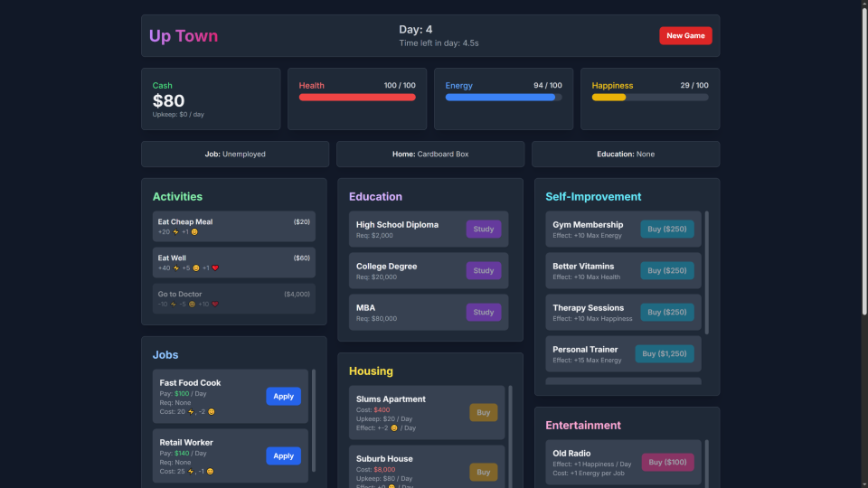
Task: Click the Go to Doctor activity
Action: click(233, 299)
